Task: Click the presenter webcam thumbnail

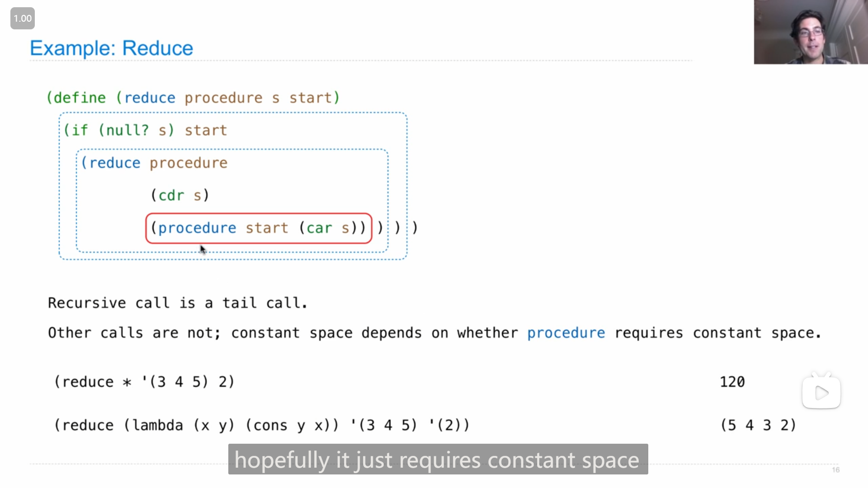Action: coord(810,32)
